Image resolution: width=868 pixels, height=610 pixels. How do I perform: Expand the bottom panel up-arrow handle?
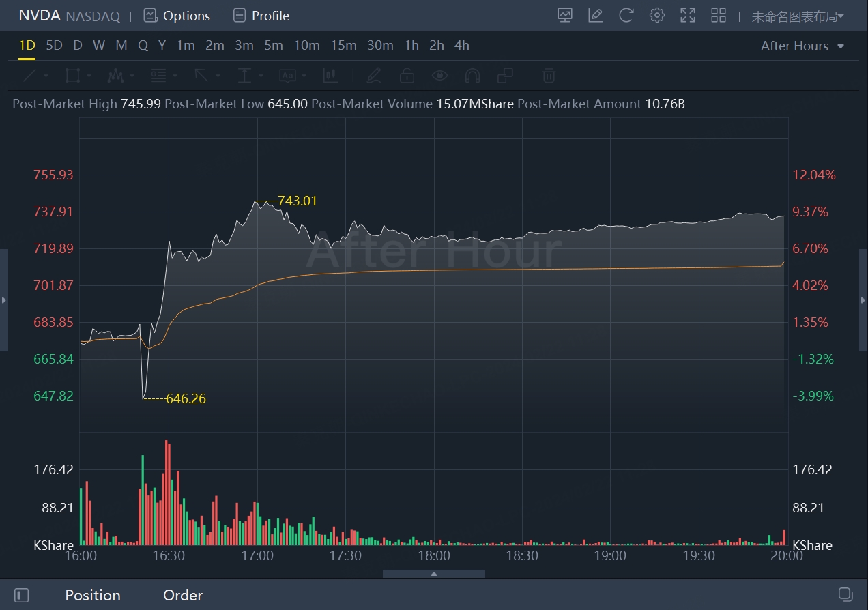click(434, 574)
